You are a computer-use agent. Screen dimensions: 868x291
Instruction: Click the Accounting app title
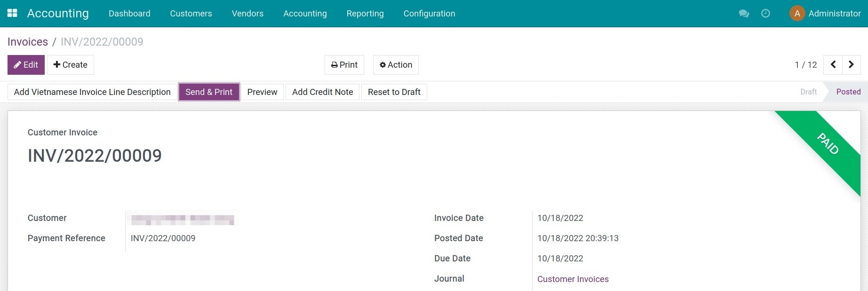[58, 13]
